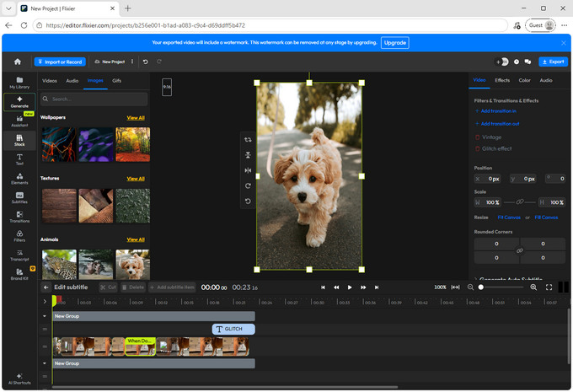Rotate the clip clockwise
The width and height of the screenshot is (573, 392).
click(x=248, y=185)
